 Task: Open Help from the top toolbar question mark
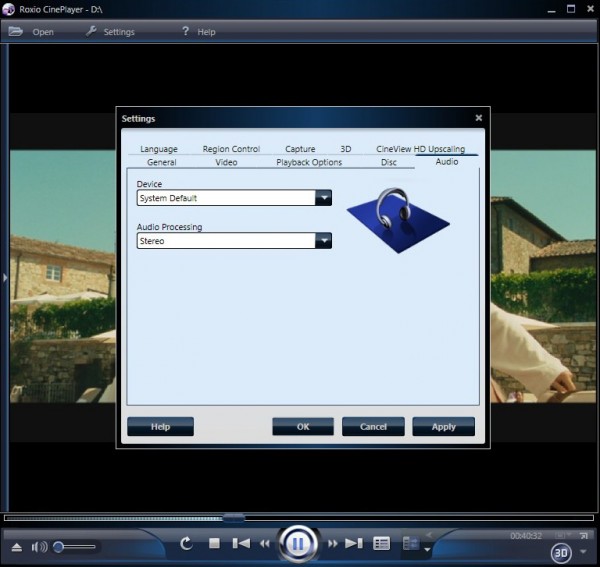(185, 31)
